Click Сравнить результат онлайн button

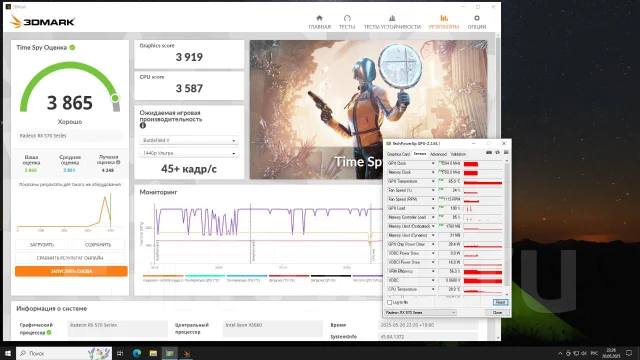coord(70,258)
